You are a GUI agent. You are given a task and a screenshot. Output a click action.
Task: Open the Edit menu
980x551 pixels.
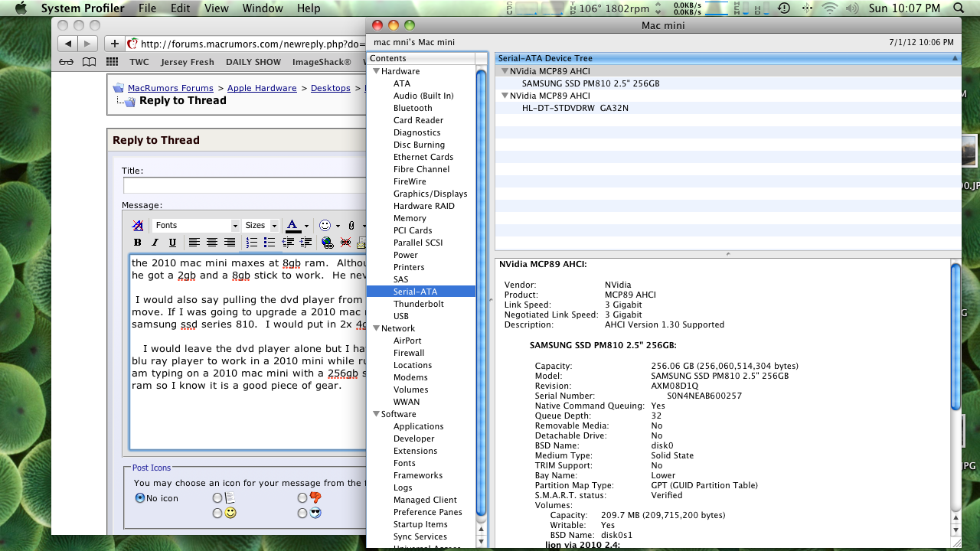tap(181, 8)
